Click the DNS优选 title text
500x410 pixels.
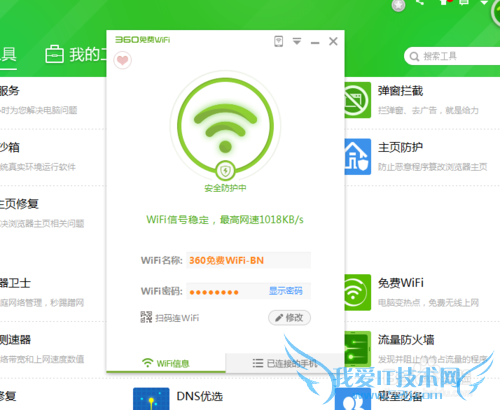pyautogui.click(x=200, y=396)
